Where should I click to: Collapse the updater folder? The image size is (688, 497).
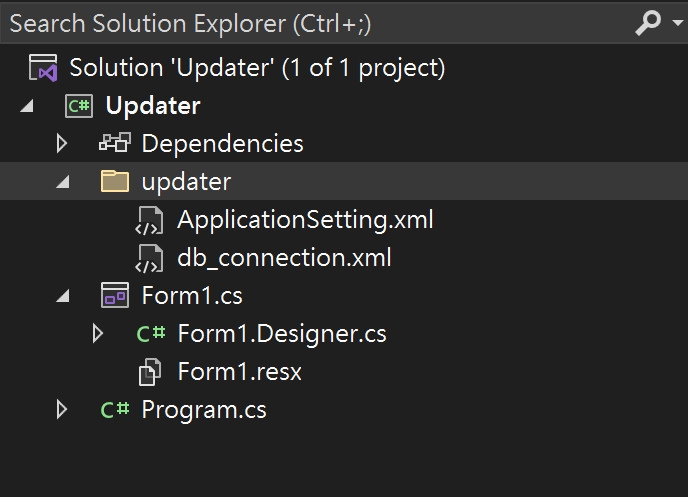(x=62, y=182)
